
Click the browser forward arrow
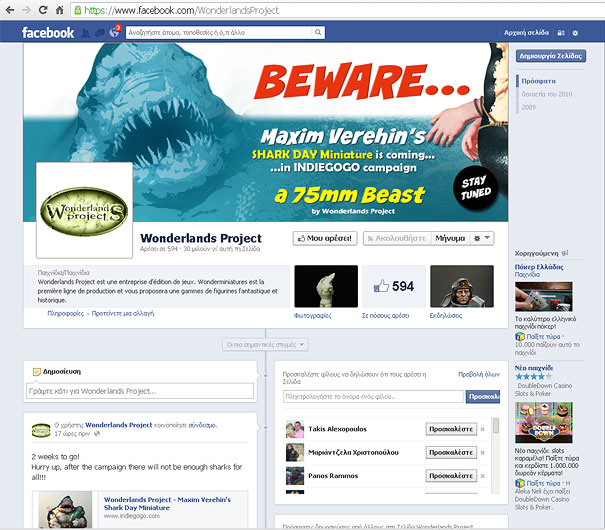coord(26,10)
